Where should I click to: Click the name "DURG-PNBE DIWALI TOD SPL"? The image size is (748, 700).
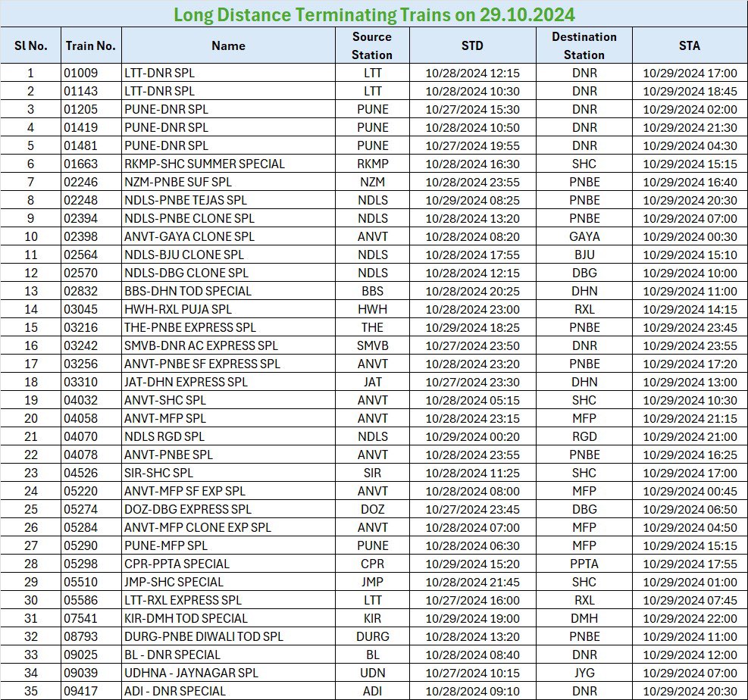(x=204, y=636)
